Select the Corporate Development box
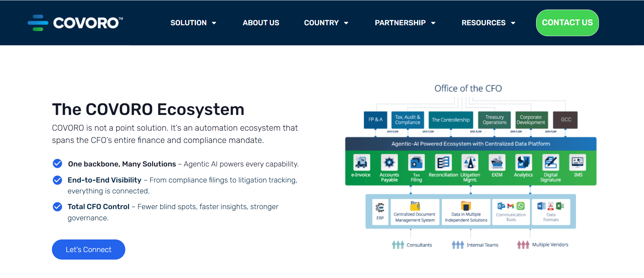Screen dimensions: 644x278 (x=531, y=120)
